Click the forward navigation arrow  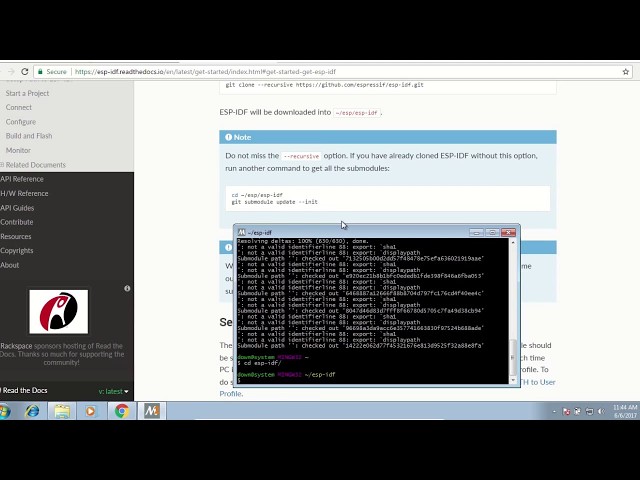tap(11, 71)
